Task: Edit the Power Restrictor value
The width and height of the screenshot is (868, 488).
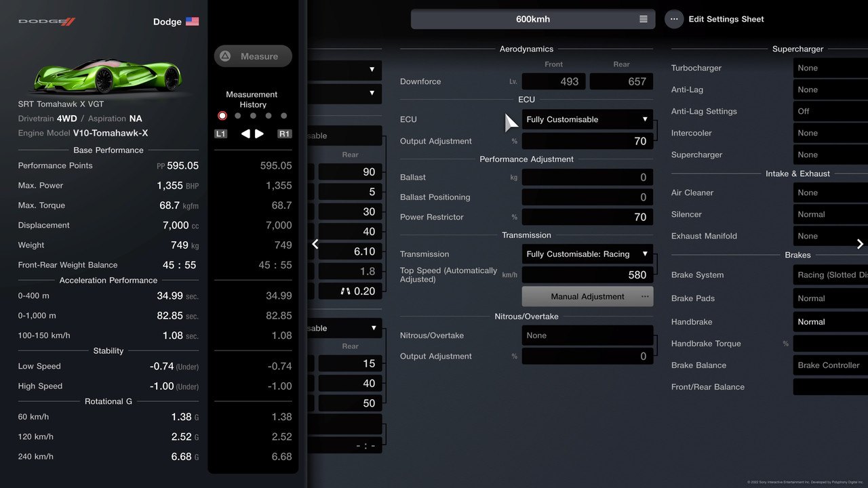Action: [x=587, y=217]
